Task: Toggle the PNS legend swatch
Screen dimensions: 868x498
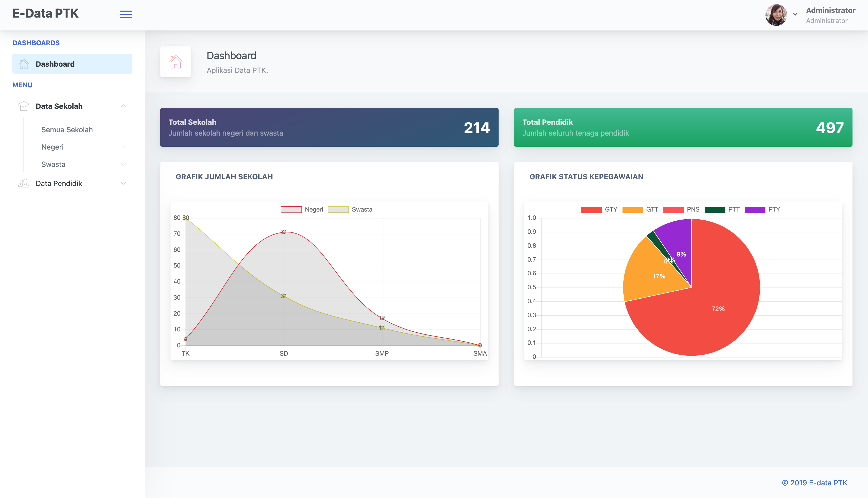Action: tap(673, 209)
